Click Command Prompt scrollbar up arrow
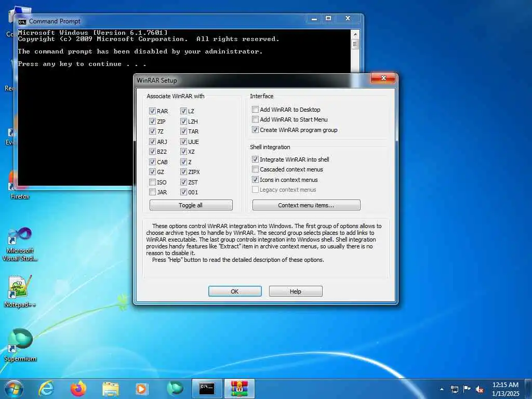The image size is (532, 399). [x=355, y=34]
